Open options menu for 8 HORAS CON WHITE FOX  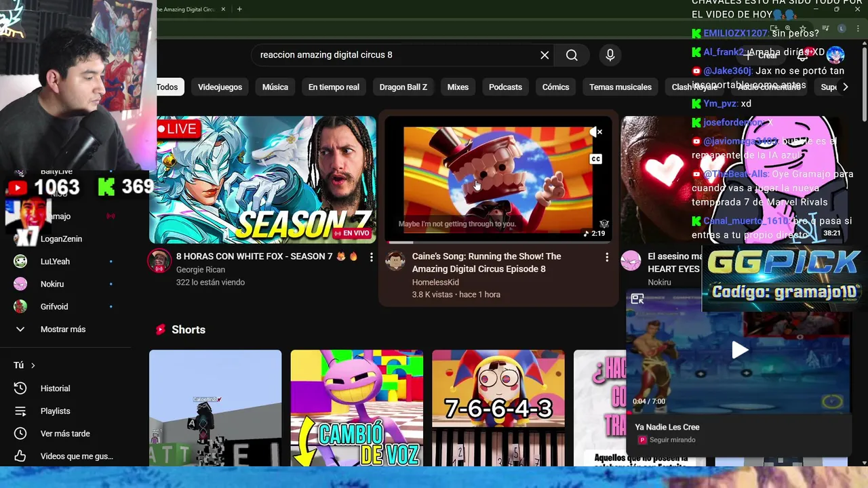coord(371,257)
